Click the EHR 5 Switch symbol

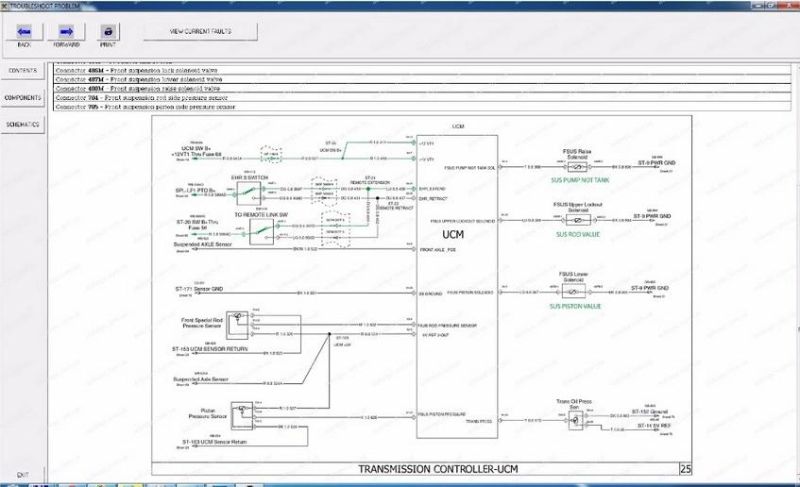click(x=248, y=193)
